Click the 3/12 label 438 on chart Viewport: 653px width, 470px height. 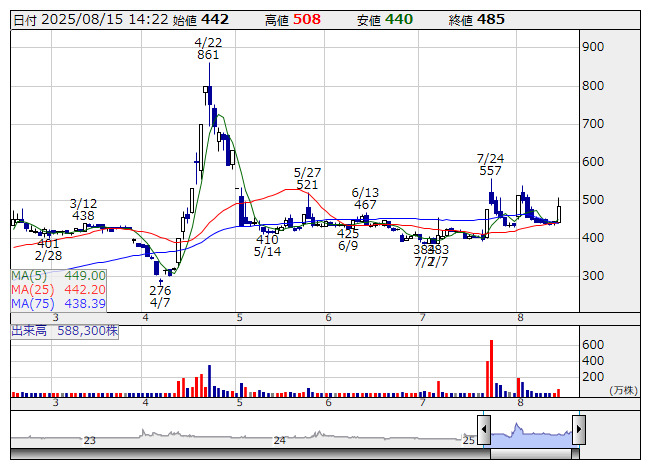83,216
